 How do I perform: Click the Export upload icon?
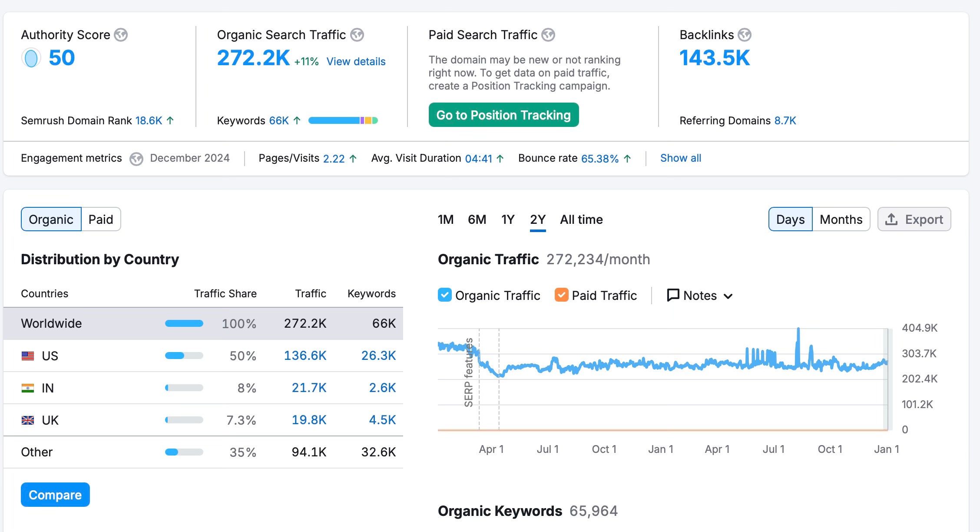(x=891, y=219)
